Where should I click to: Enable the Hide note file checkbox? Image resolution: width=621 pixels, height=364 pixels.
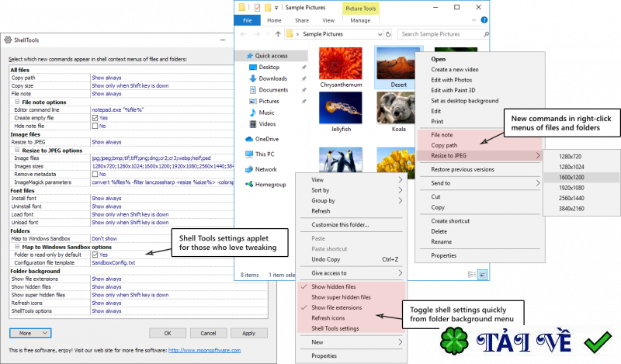95,125
